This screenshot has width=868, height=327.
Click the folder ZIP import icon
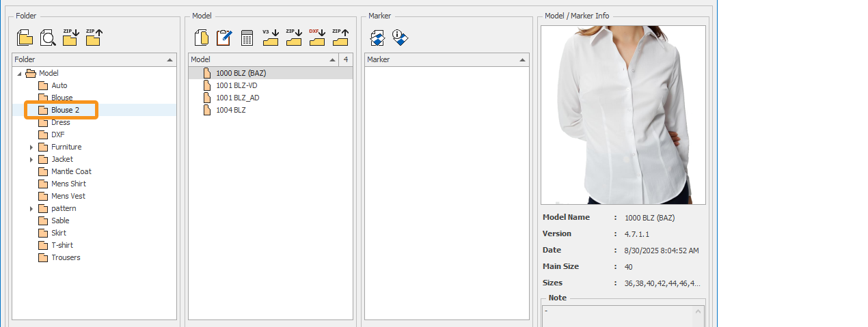pyautogui.click(x=70, y=38)
